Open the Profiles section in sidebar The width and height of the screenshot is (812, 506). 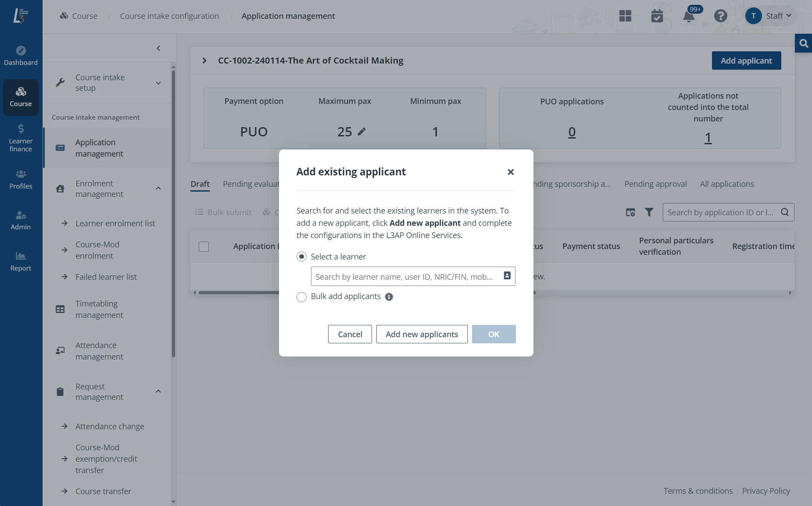(x=21, y=179)
